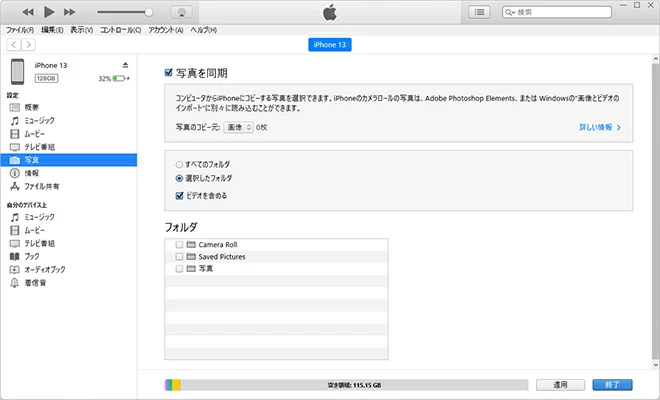Click the iPhone device thumbnail icon
The height and width of the screenshot is (400, 660).
[18, 72]
